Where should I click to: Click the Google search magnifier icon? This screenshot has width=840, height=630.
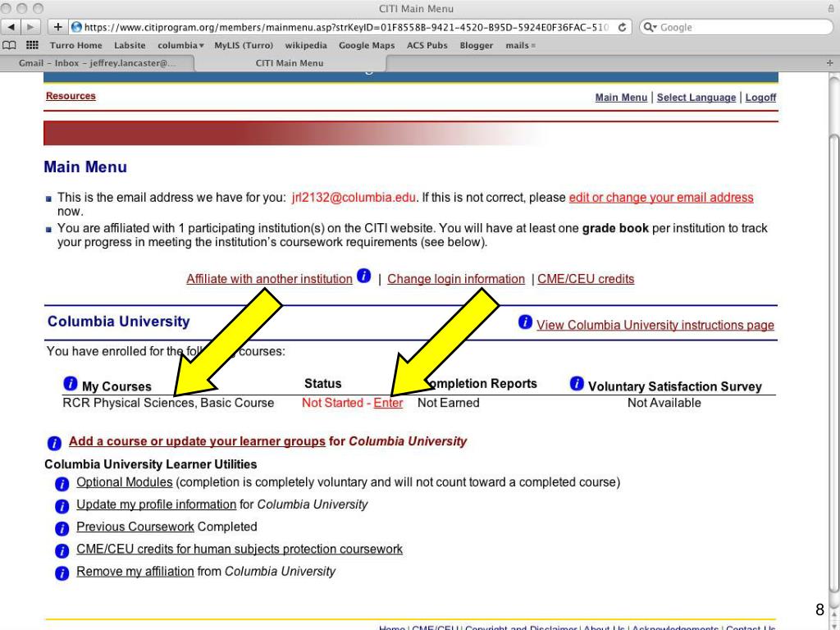650,27
